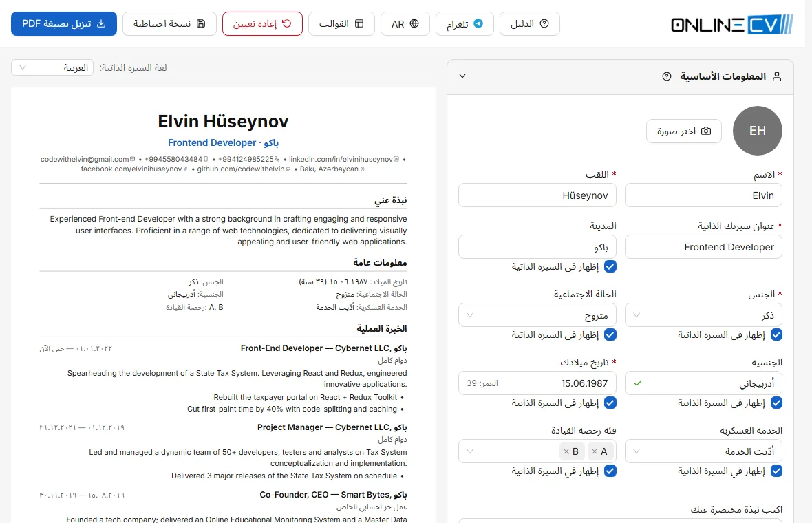Toggle show in CV checkbox under nationality
The height and width of the screenshot is (523, 812).
(x=776, y=403)
